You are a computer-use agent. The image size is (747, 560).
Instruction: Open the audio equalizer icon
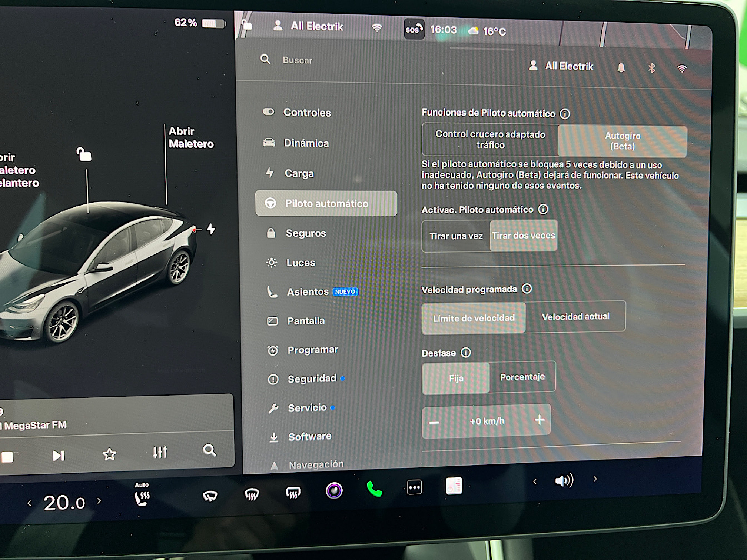(x=160, y=452)
